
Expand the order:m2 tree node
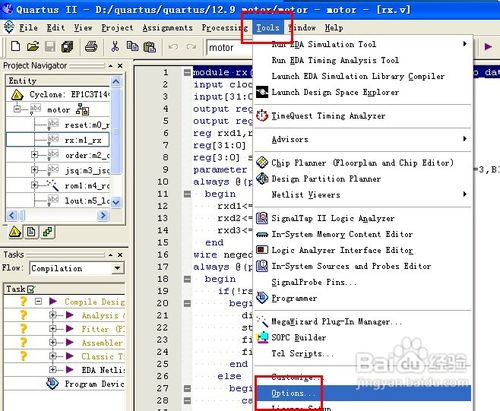point(34,155)
